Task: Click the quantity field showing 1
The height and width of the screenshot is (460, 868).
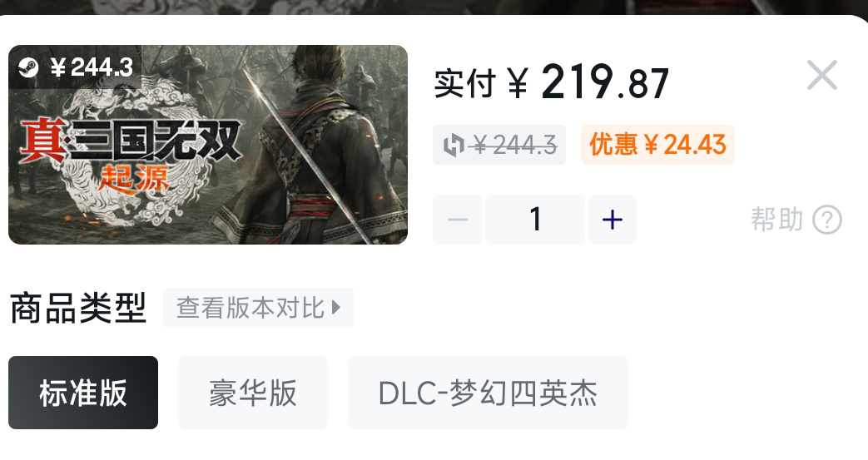Action: [535, 220]
